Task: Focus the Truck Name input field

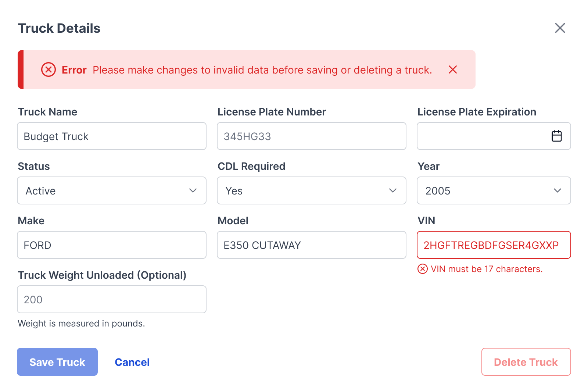Action: pyautogui.click(x=112, y=136)
